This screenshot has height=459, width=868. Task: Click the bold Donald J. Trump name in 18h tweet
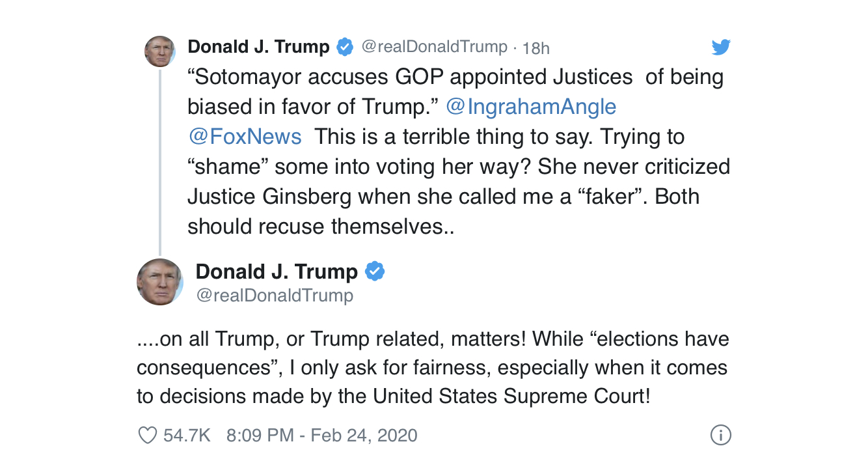point(258,47)
